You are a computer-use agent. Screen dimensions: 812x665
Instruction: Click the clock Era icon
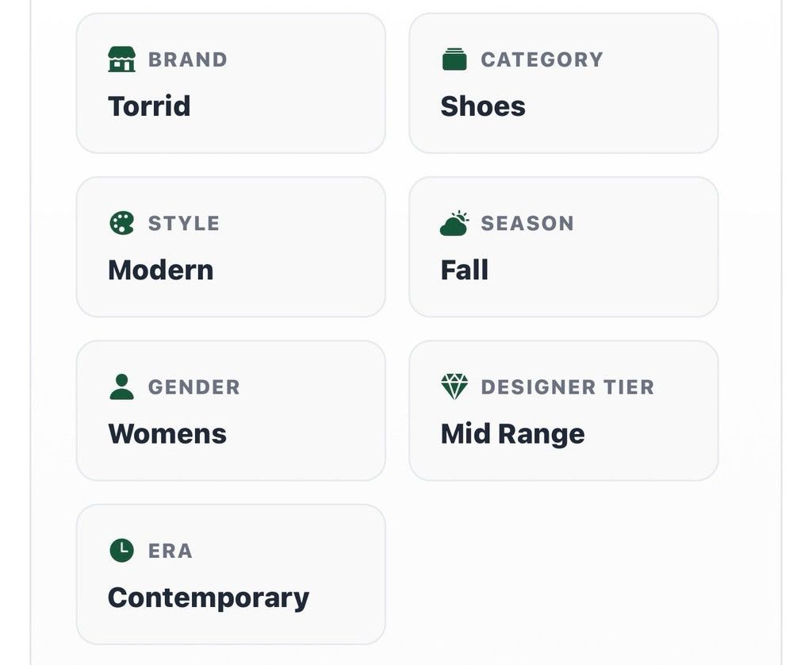pos(121,551)
